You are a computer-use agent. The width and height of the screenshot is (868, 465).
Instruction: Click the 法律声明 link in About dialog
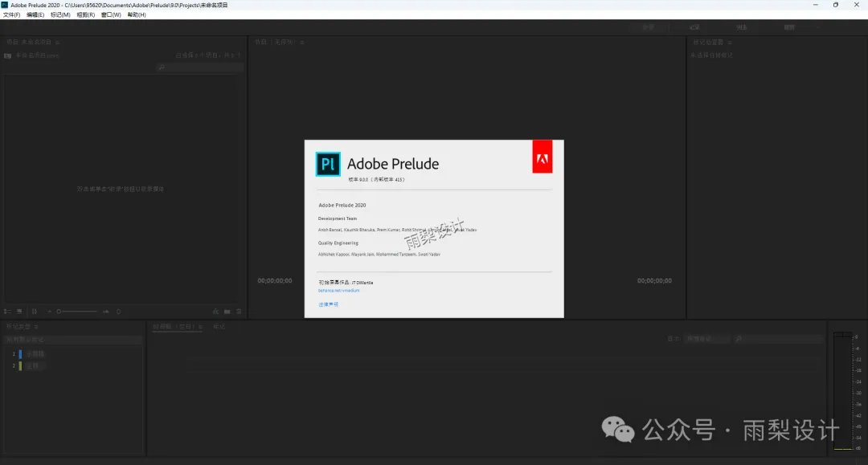click(328, 304)
